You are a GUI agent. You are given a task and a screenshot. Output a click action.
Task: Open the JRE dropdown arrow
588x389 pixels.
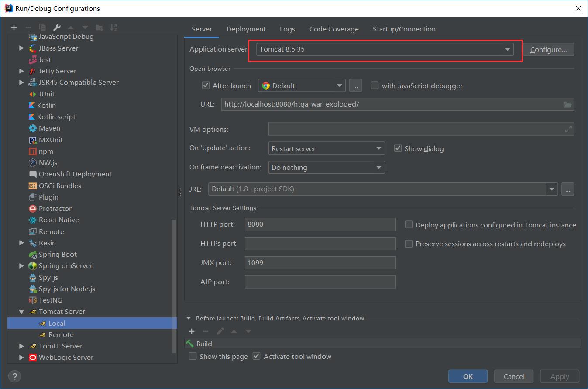[552, 189]
